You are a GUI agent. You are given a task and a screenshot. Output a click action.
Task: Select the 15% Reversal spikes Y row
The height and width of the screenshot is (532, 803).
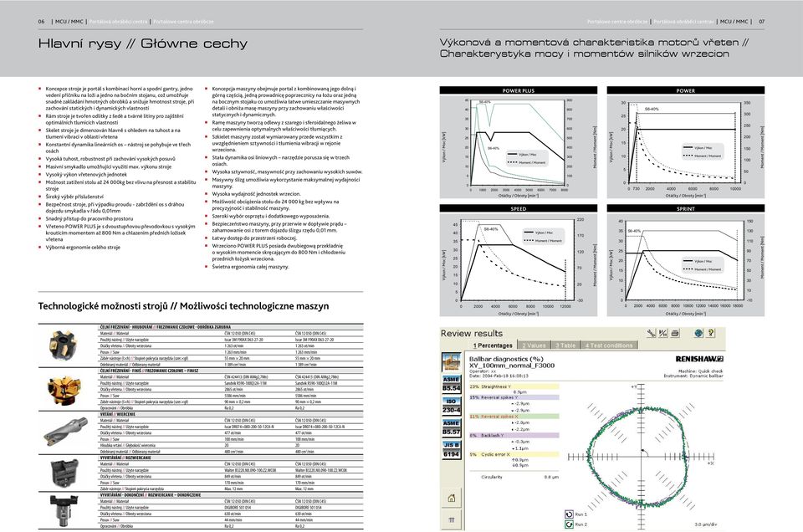pyautogui.click(x=514, y=396)
